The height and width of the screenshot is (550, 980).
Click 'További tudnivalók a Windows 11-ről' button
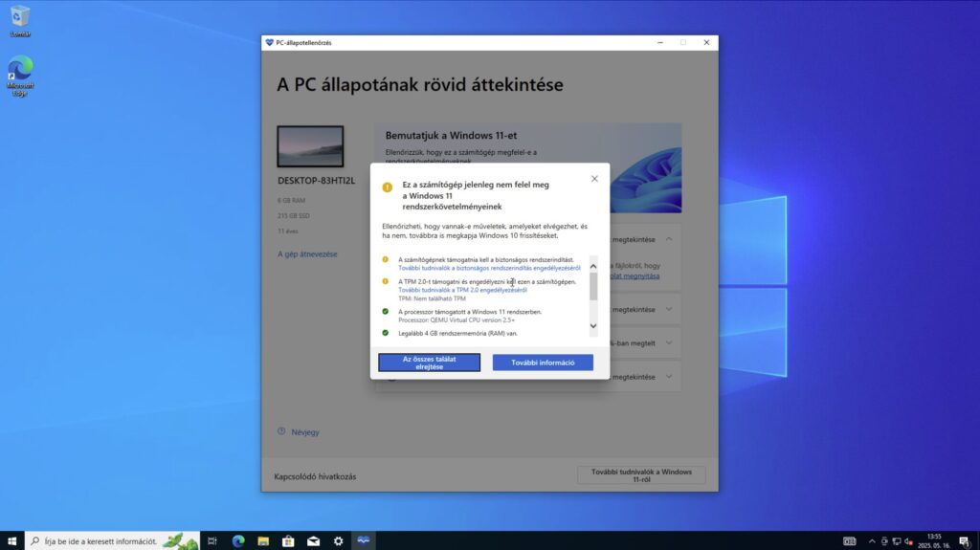[x=641, y=475]
